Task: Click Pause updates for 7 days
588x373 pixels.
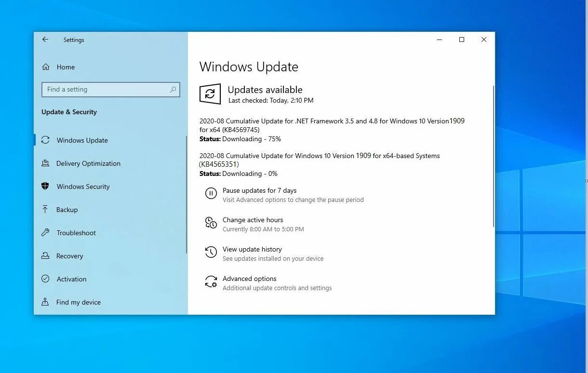Action: (x=259, y=190)
